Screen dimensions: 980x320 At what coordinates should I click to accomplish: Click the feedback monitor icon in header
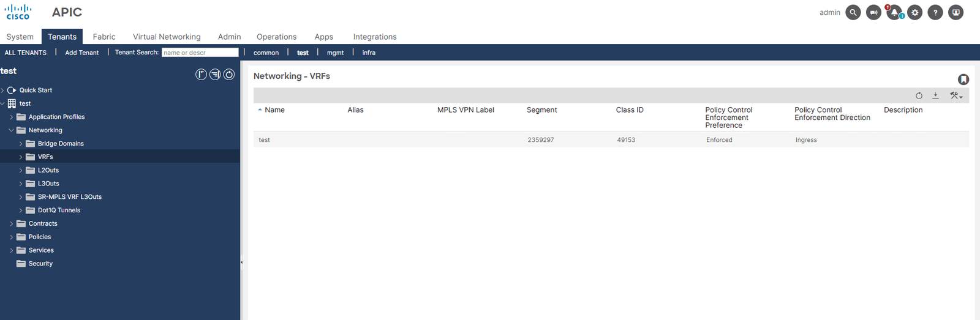956,12
